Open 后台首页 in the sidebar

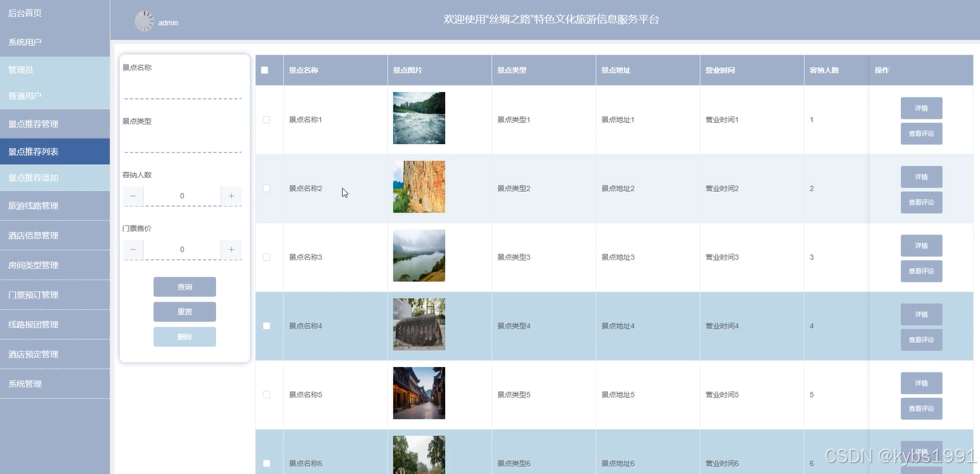(55, 13)
